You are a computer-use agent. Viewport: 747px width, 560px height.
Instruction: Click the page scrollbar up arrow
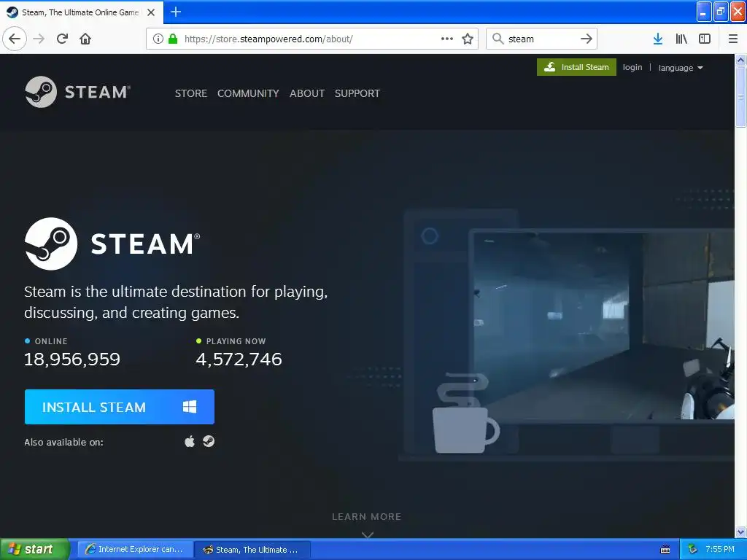point(740,60)
